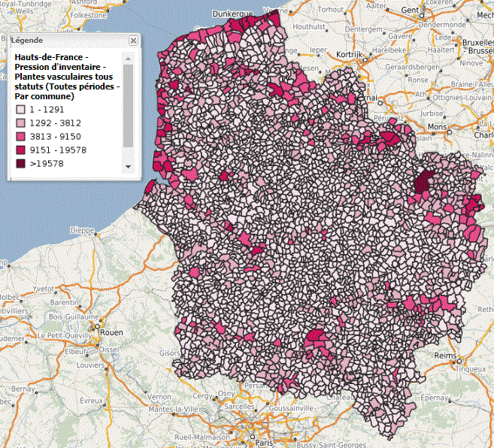Click the Gent city label
The image size is (494, 448).
click(410, 10)
